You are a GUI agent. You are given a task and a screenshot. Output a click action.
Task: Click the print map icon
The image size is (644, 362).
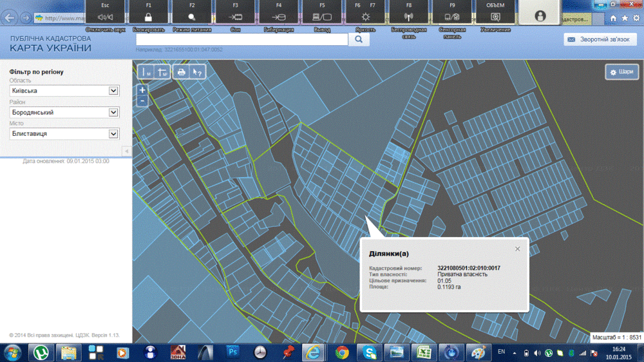[182, 72]
